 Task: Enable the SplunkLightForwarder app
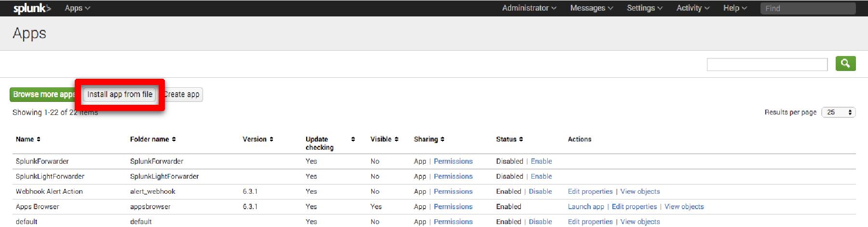coord(541,176)
